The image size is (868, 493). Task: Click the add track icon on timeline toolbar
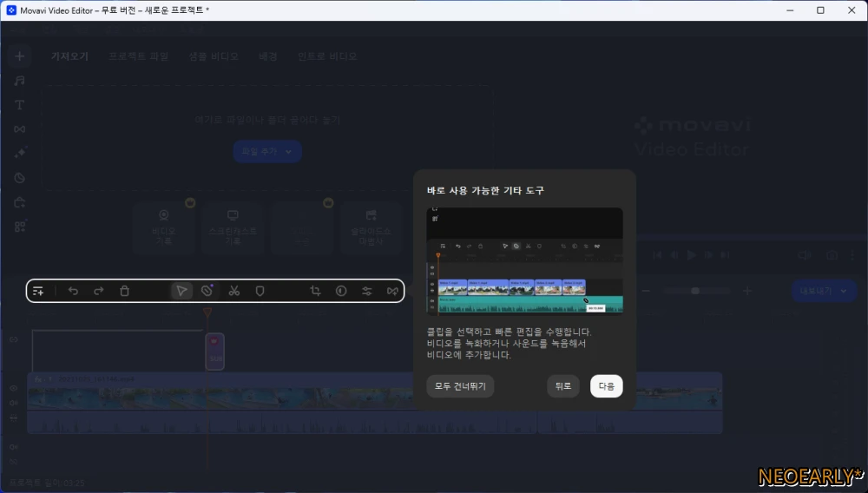[38, 291]
